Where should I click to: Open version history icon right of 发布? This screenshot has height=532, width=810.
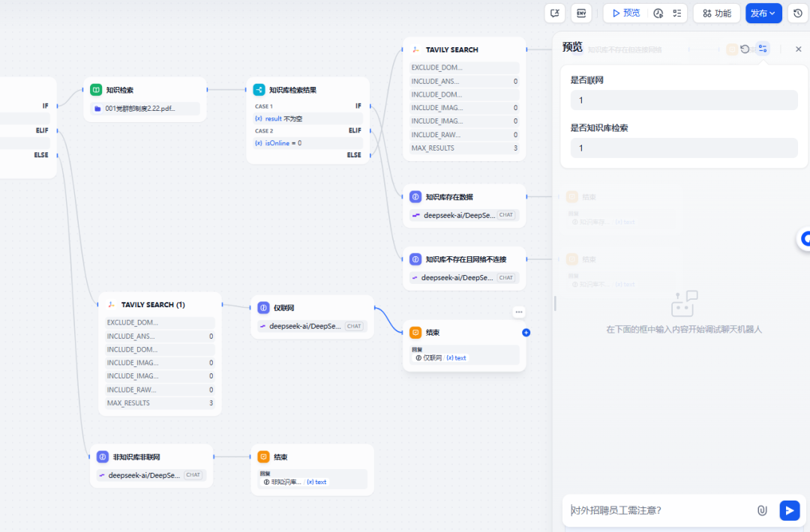click(x=798, y=13)
